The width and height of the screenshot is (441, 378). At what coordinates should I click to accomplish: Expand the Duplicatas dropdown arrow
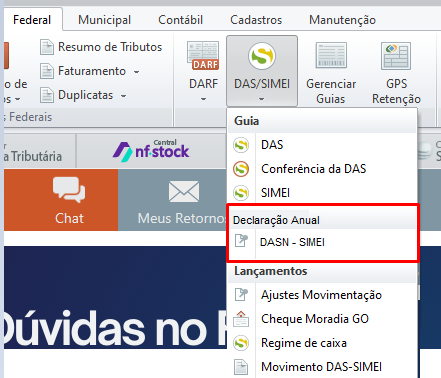click(123, 96)
